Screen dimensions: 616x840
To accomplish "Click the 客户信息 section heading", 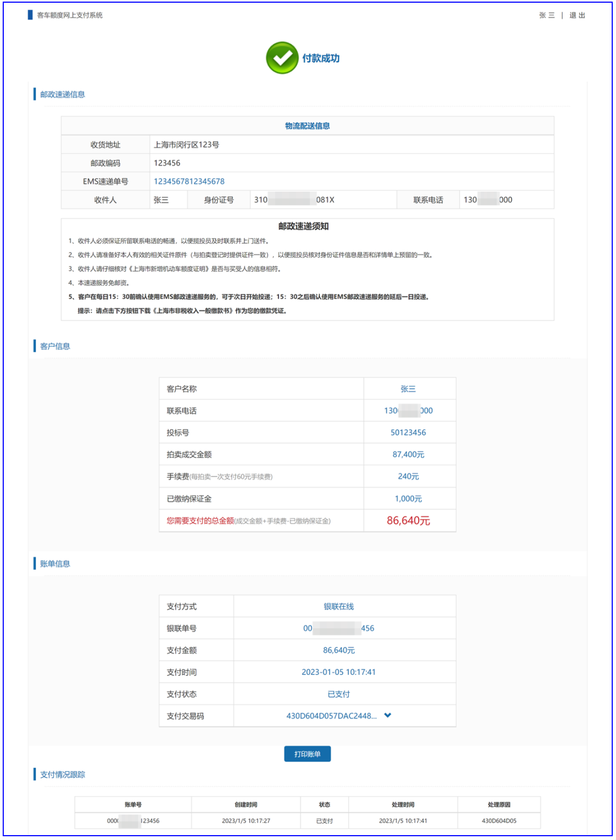I will [55, 346].
